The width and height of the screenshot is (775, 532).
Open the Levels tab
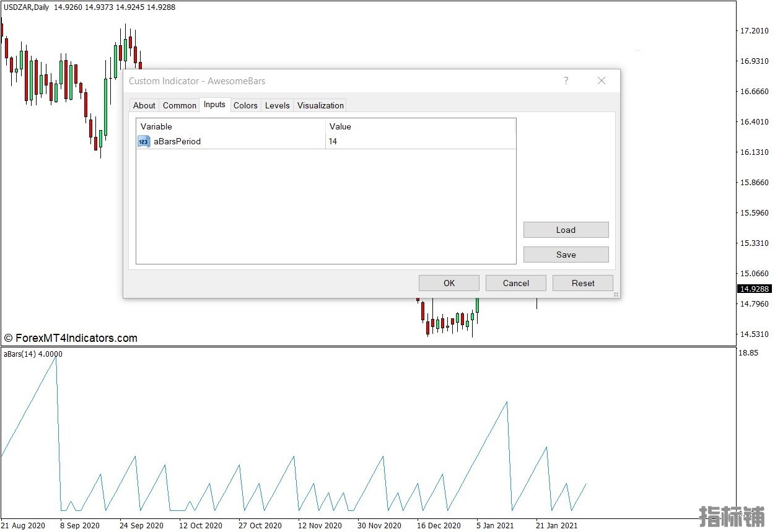point(277,105)
